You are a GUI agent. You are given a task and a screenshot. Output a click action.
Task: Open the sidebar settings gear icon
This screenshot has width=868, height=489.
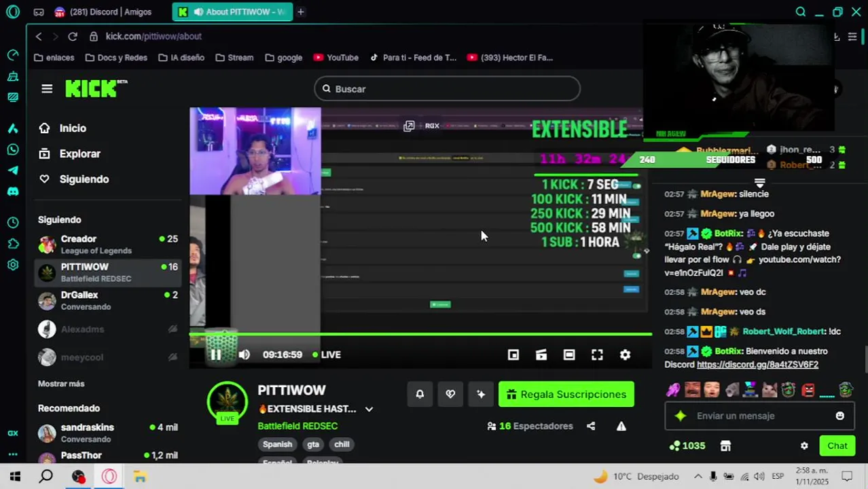pos(13,265)
